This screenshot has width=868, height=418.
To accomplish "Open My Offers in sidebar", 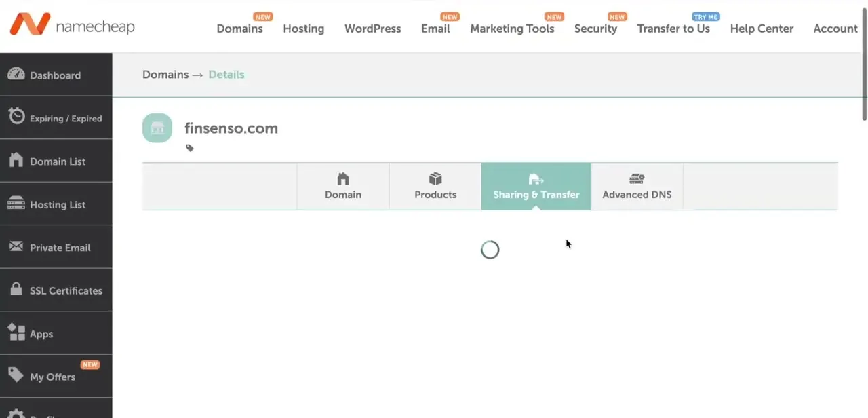I will (x=56, y=376).
